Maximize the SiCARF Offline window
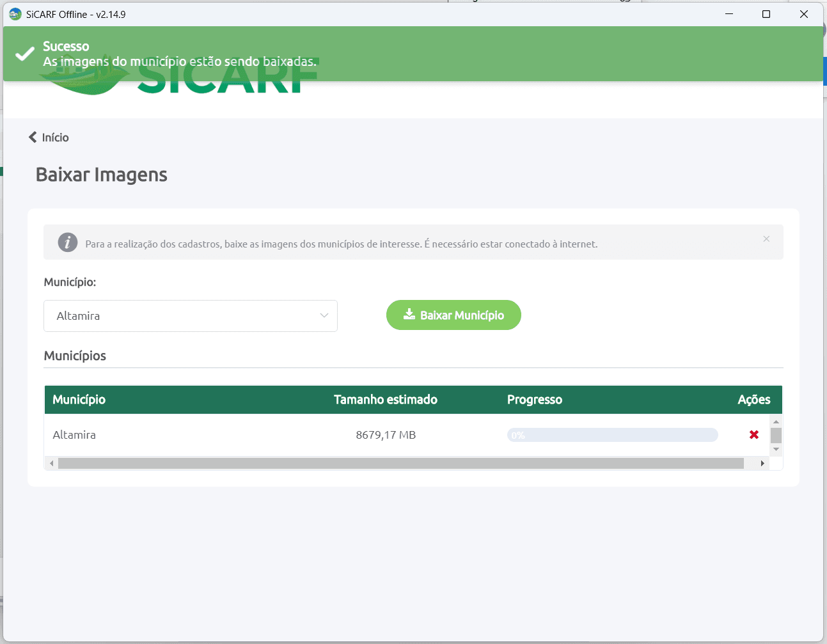Image resolution: width=827 pixels, height=644 pixels. coord(766,14)
